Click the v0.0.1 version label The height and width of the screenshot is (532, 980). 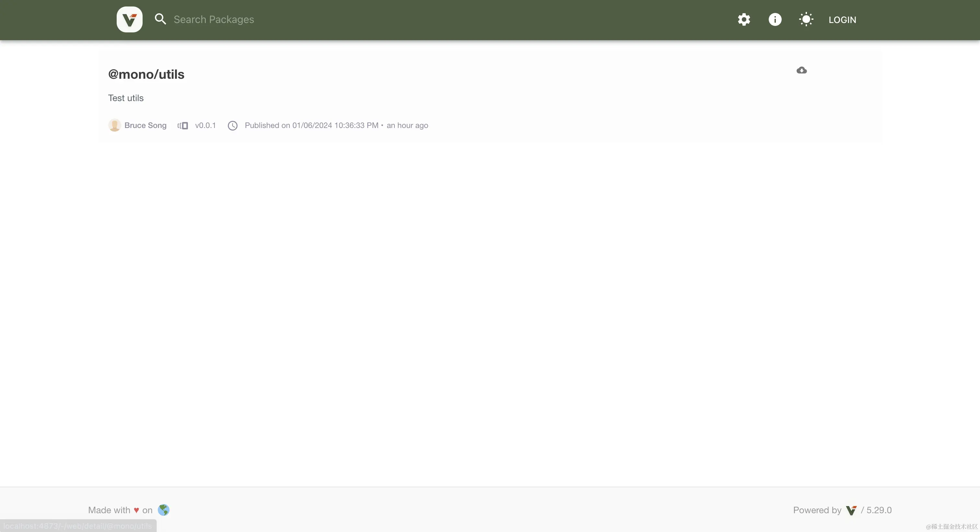pyautogui.click(x=205, y=125)
